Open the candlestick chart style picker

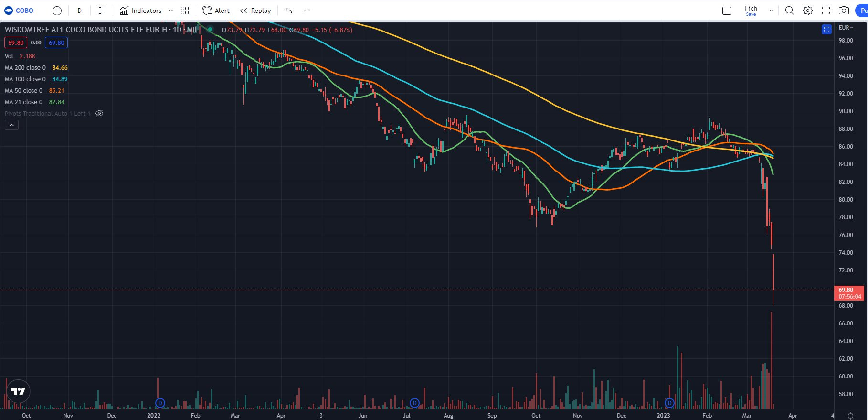click(102, 11)
